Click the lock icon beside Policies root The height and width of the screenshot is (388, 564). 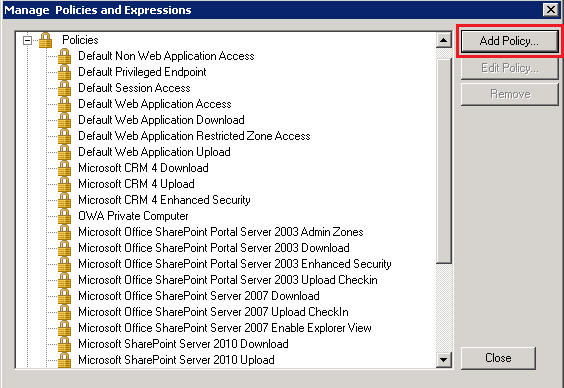45,40
